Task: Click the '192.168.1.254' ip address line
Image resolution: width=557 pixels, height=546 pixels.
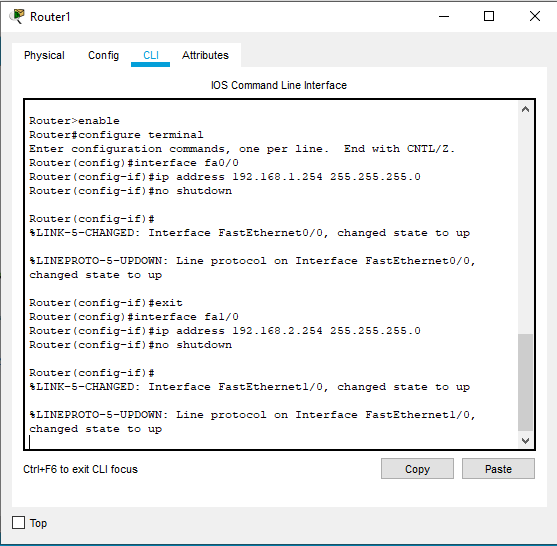Action: click(225, 177)
